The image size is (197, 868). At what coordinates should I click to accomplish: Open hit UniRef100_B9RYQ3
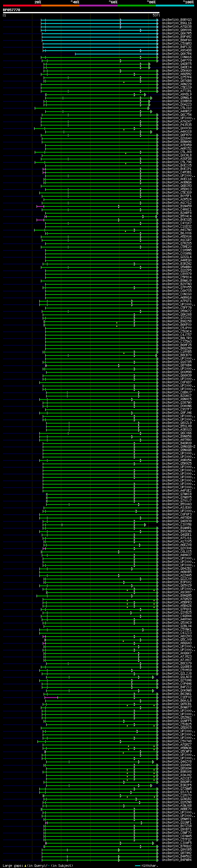click(x=177, y=20)
